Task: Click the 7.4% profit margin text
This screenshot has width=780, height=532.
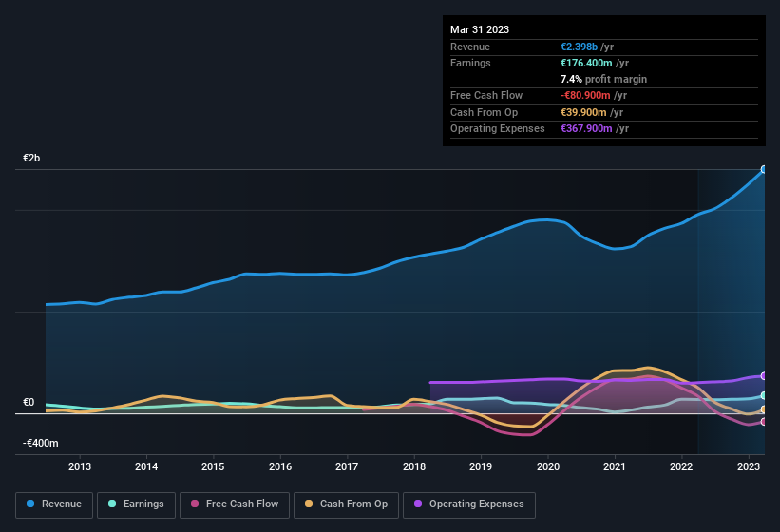Action: [603, 79]
